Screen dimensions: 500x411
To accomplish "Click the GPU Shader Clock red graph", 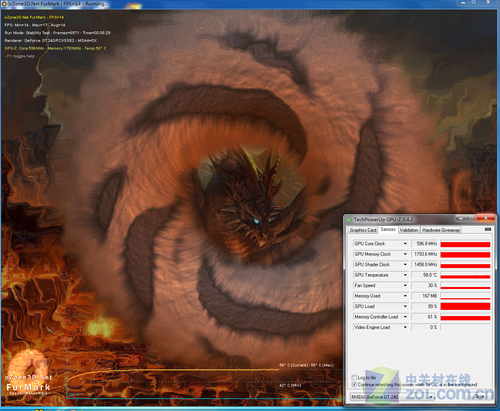I will pos(465,265).
